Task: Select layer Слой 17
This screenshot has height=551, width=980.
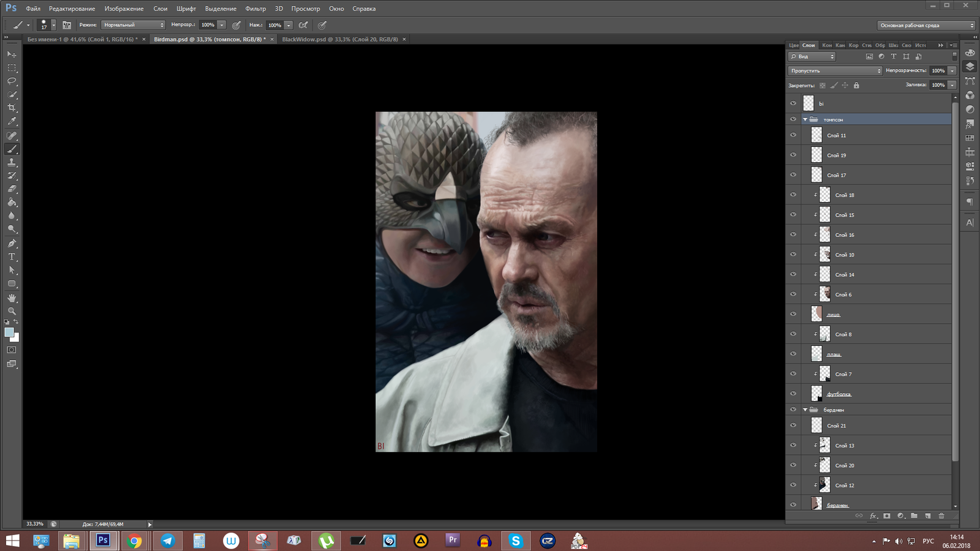Action: point(876,175)
